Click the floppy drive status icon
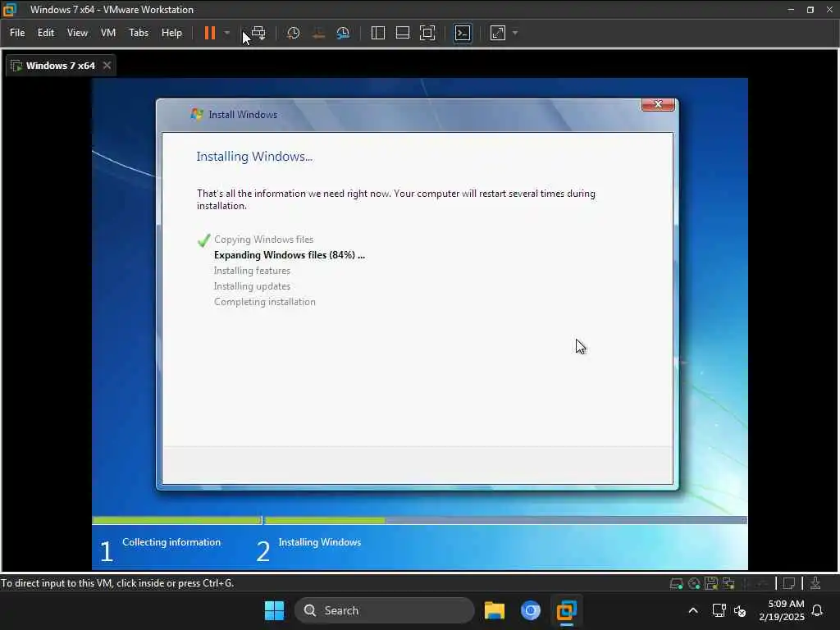The width and height of the screenshot is (840, 630). (711, 583)
